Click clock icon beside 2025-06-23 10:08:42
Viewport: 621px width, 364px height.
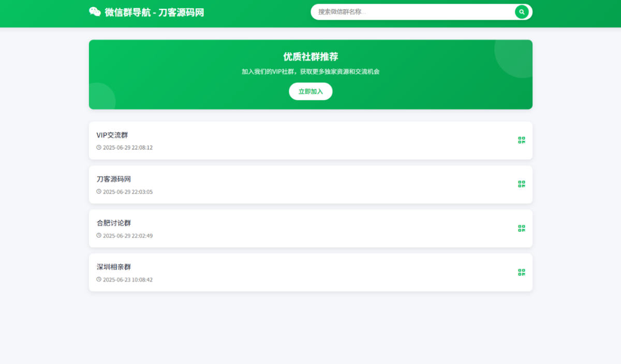(99, 279)
